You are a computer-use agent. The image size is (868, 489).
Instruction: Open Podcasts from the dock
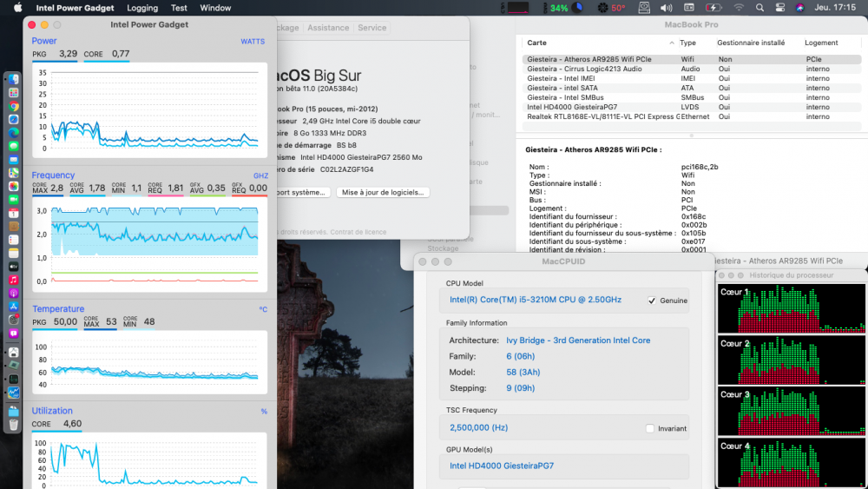point(14,293)
